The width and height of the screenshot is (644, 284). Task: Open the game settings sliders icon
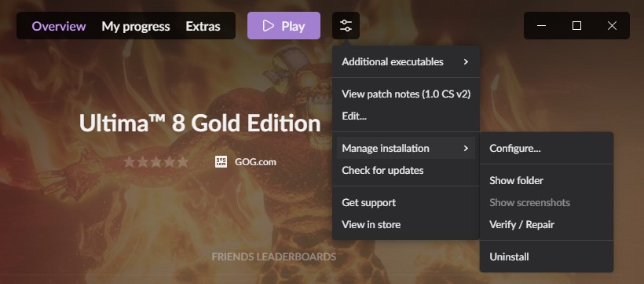point(346,25)
